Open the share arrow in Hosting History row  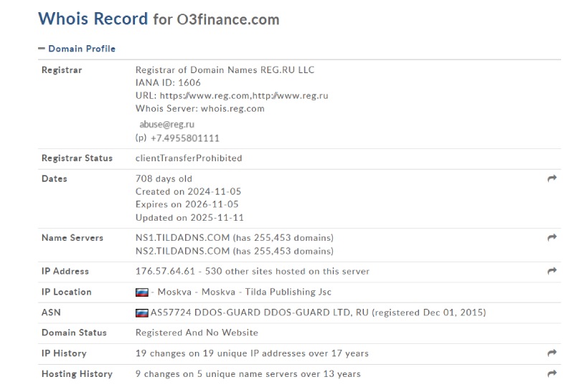click(x=552, y=373)
